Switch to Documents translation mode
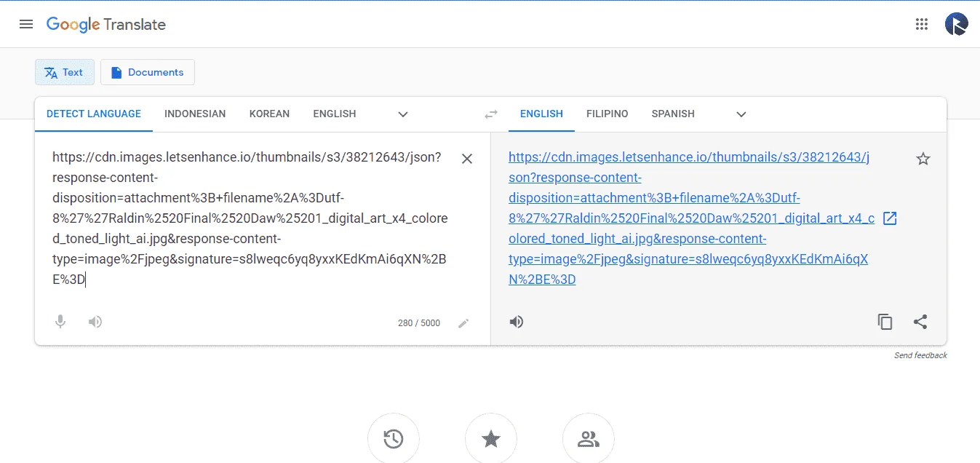Viewport: 980px width, 463px height. [x=148, y=72]
